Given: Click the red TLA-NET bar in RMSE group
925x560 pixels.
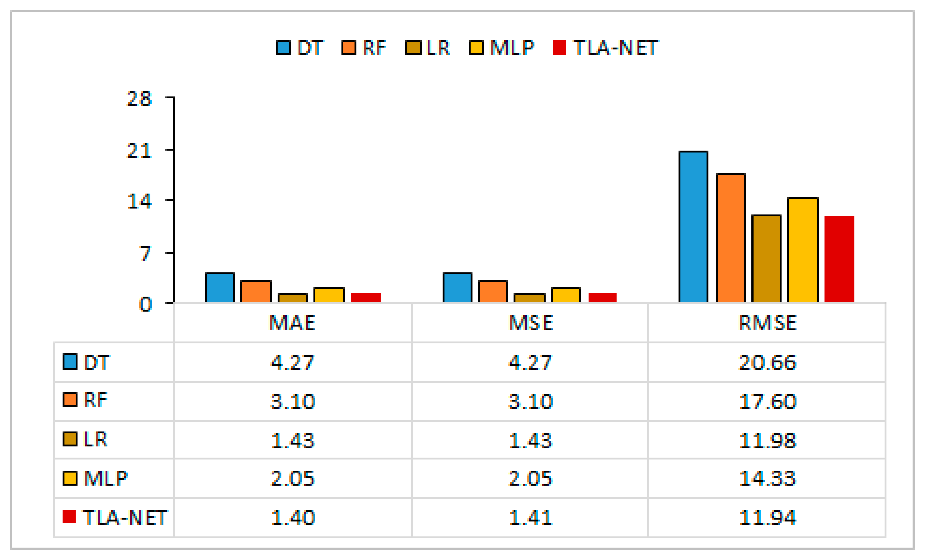Looking at the screenshot, I should coord(839,259).
